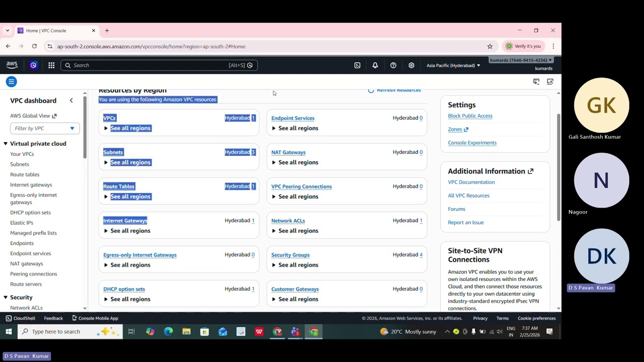Open Your VPCs in the sidebar

[x=22, y=154]
